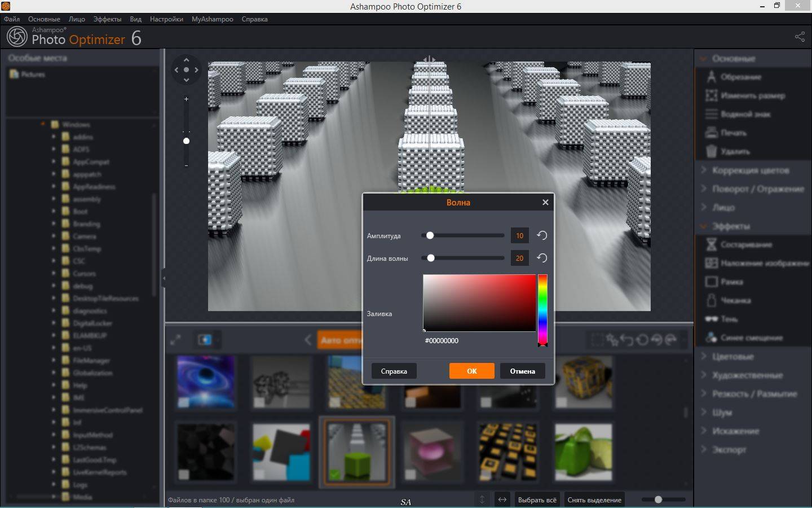The width and height of the screenshot is (812, 508).
Task: Open the Справка menu in the menu bar
Action: 254,19
